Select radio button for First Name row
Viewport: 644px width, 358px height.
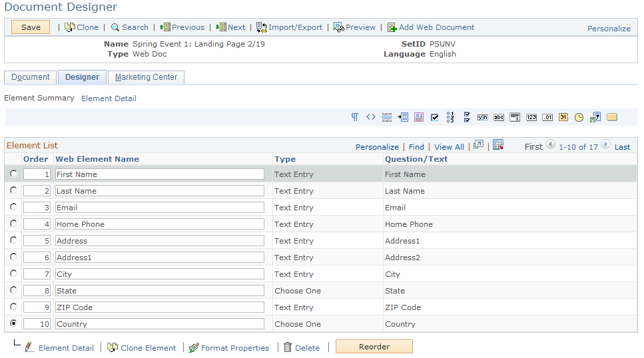pos(13,174)
